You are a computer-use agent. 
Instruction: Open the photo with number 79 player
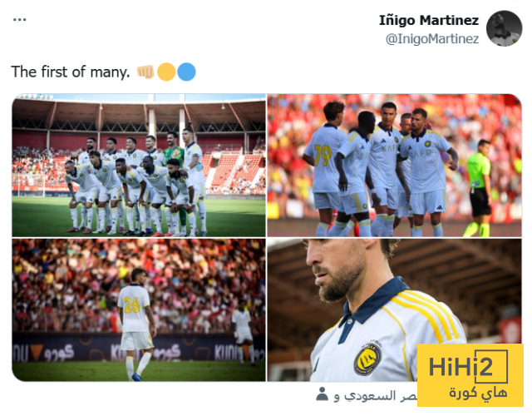[394, 165]
